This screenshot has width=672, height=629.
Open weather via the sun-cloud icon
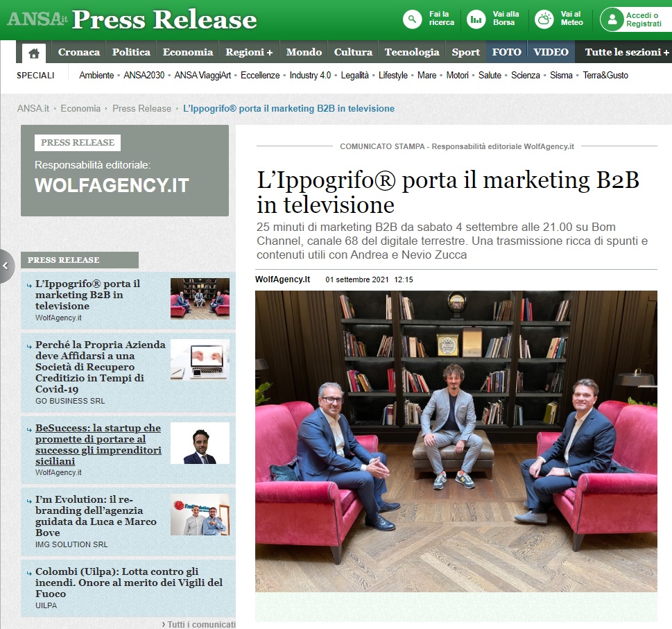(545, 19)
